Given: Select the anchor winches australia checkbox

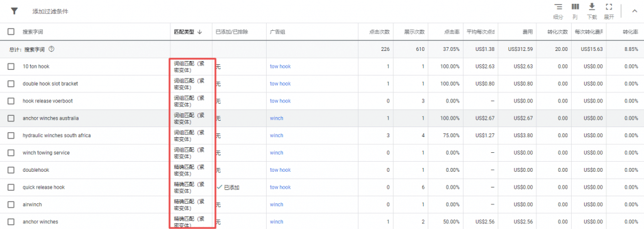Looking at the screenshot, I should (11, 118).
